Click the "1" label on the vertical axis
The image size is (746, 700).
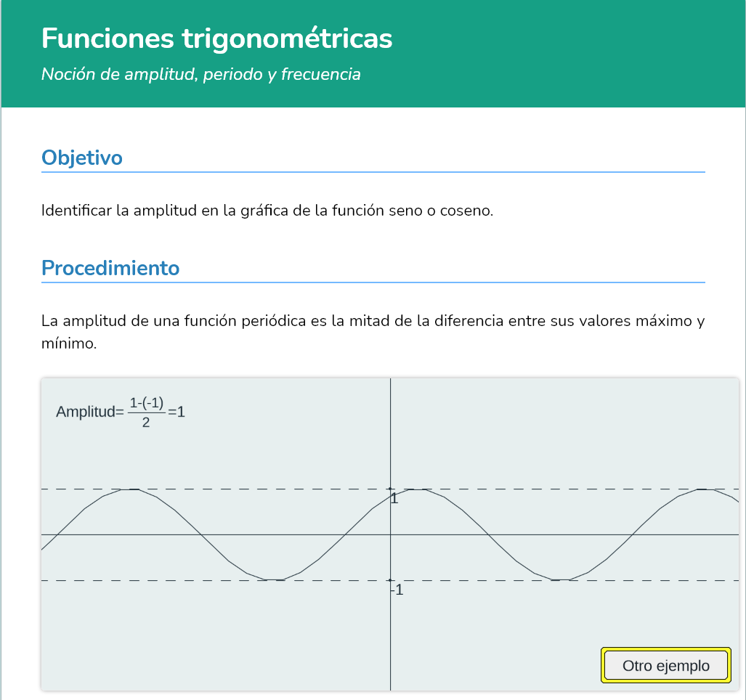[x=394, y=499]
